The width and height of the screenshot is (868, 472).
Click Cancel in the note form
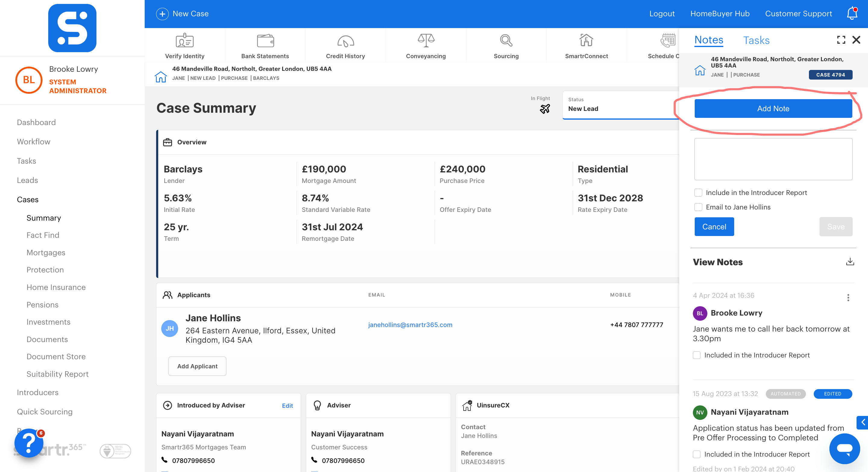[x=714, y=227]
